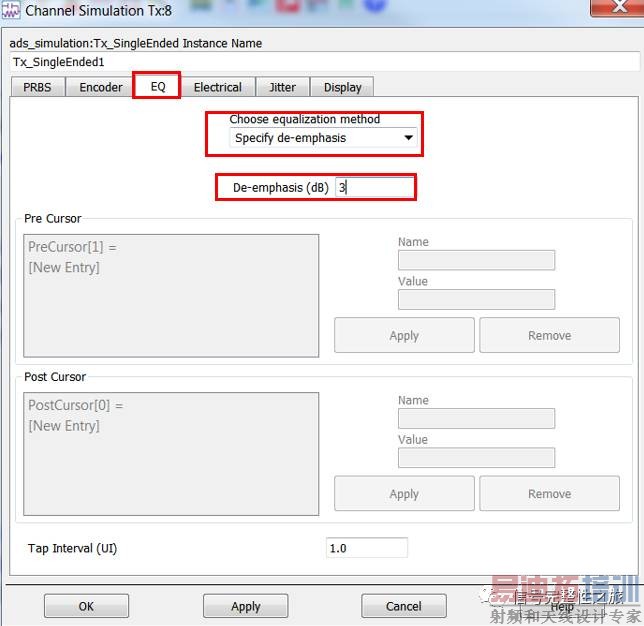Select [New Entry] in Post Cursor list
Viewport: 644px width, 626px height.
[64, 426]
